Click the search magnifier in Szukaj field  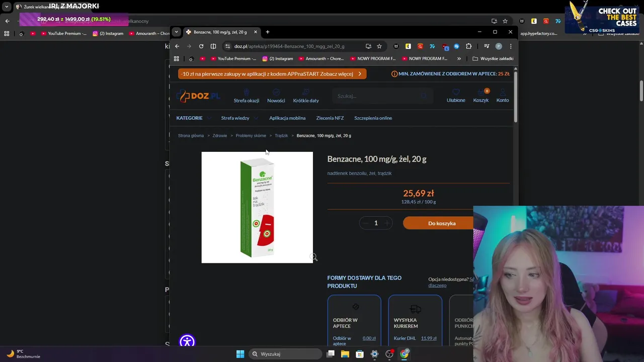pos(424,96)
